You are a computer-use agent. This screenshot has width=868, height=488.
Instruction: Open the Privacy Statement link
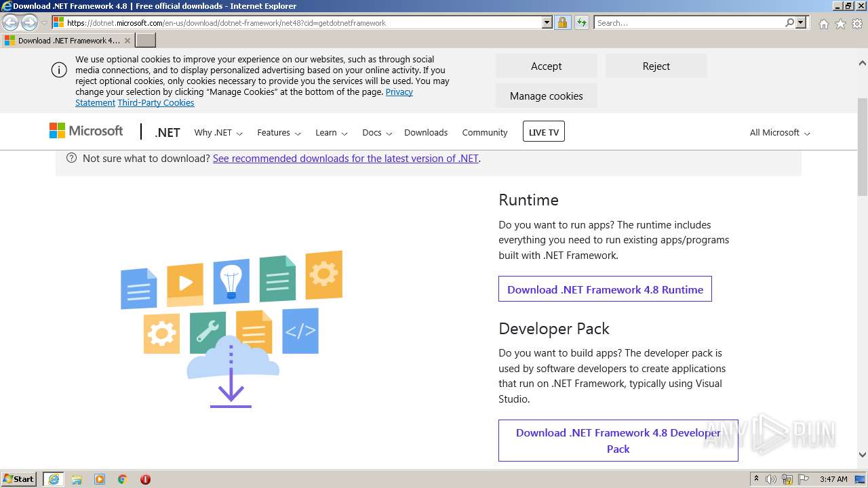(399, 91)
